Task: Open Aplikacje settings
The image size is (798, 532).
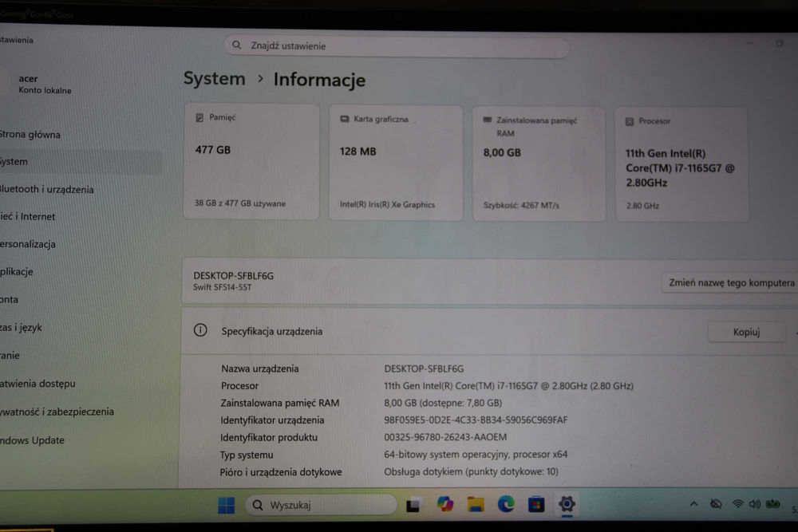Action: point(17,272)
